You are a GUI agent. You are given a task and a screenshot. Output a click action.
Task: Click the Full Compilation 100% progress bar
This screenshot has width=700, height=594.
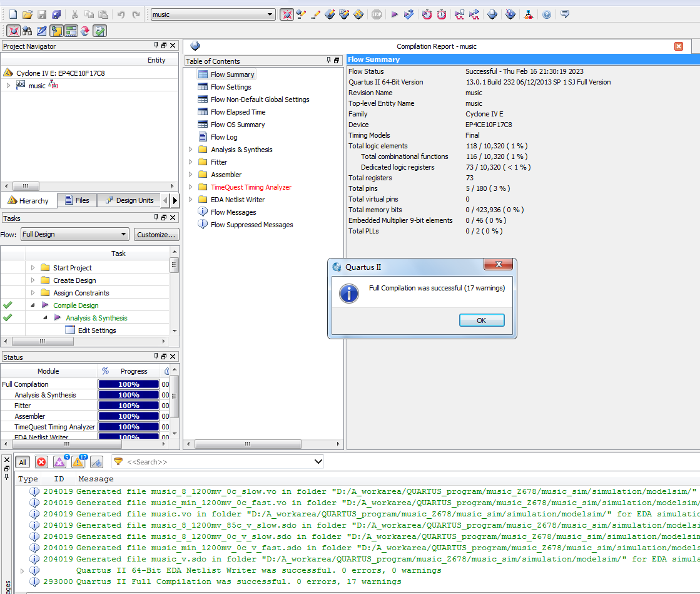tap(128, 384)
